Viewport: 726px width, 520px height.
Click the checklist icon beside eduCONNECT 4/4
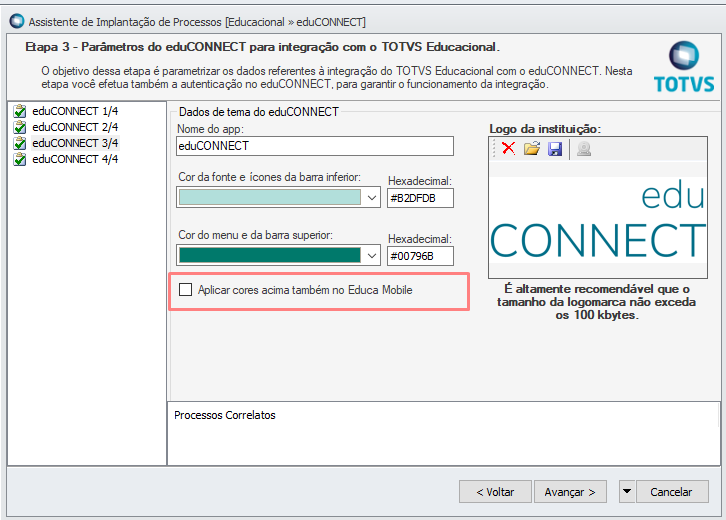tap(19, 159)
